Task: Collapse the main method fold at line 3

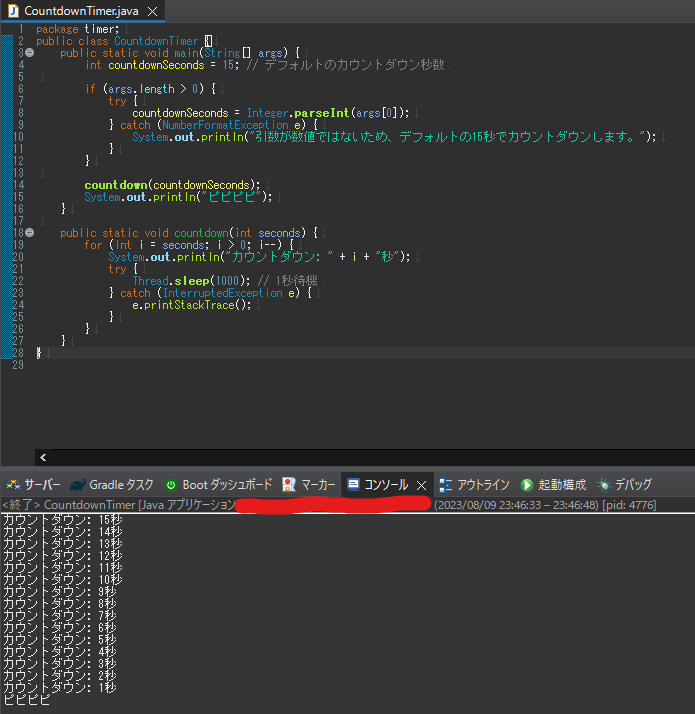Action: tap(29, 52)
